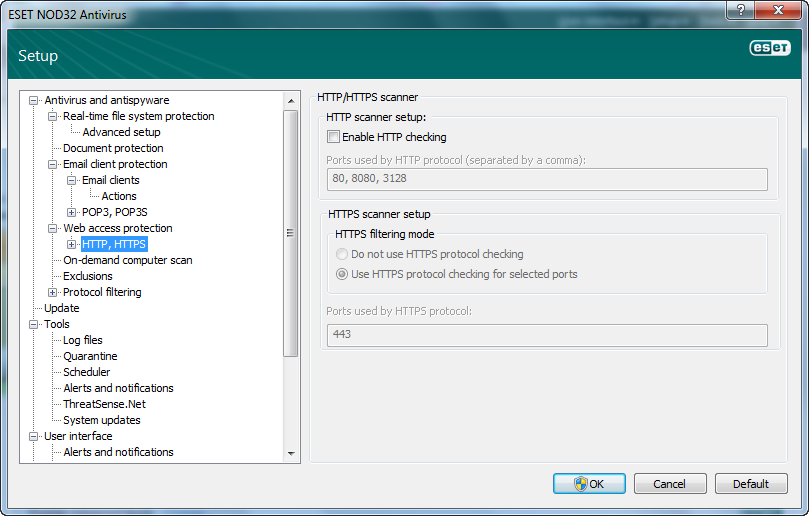Select POP3, POP3S label
Viewport: 809px width, 516px height.
click(115, 212)
